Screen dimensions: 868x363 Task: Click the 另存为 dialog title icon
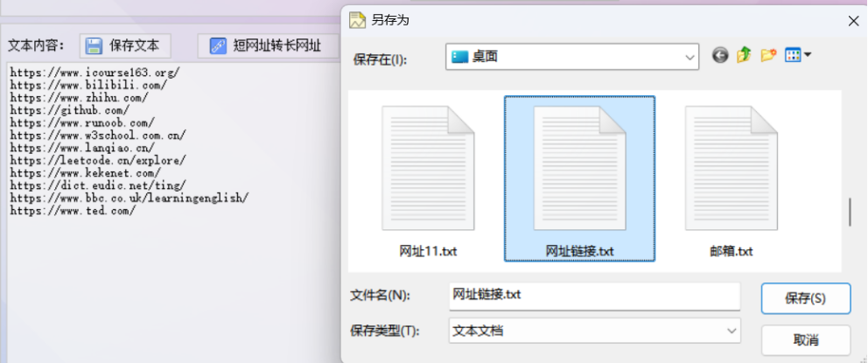click(358, 20)
